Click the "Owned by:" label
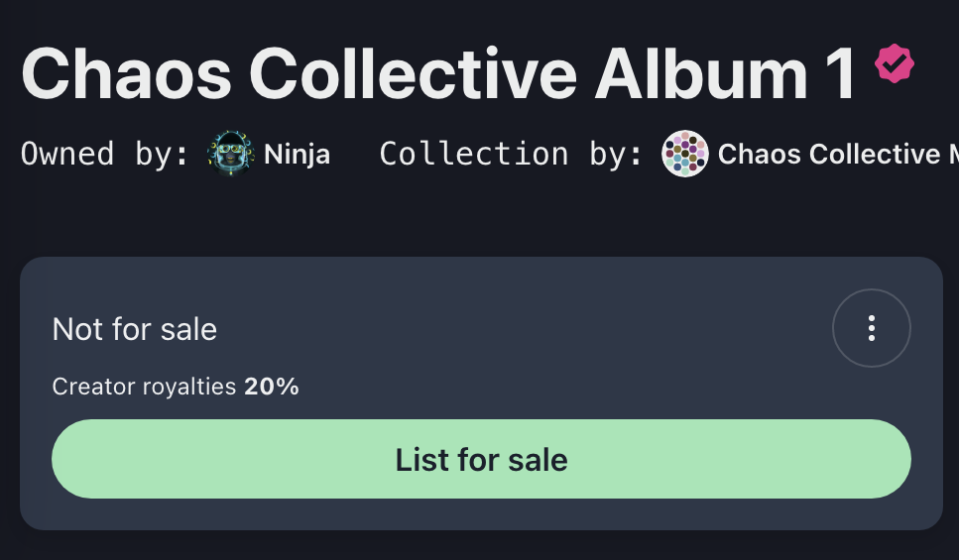Screen dimensions: 959x560 coord(105,155)
